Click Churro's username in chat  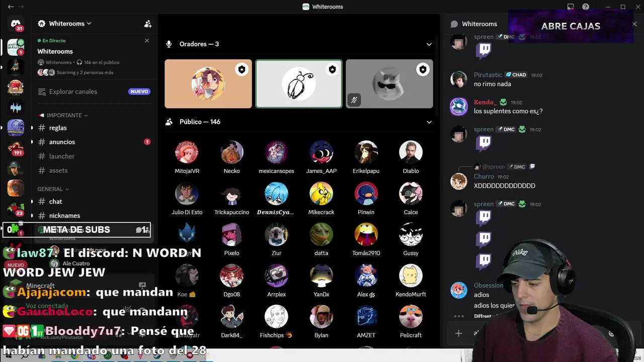pyautogui.click(x=484, y=176)
